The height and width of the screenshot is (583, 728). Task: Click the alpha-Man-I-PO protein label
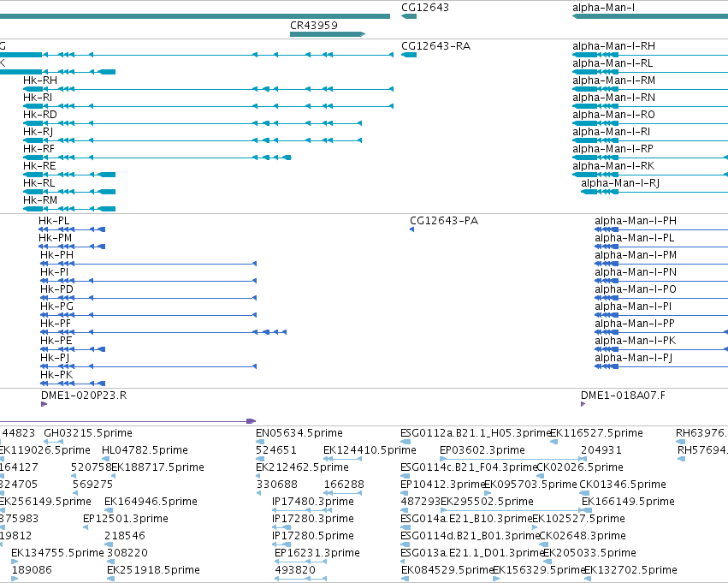pyautogui.click(x=636, y=290)
